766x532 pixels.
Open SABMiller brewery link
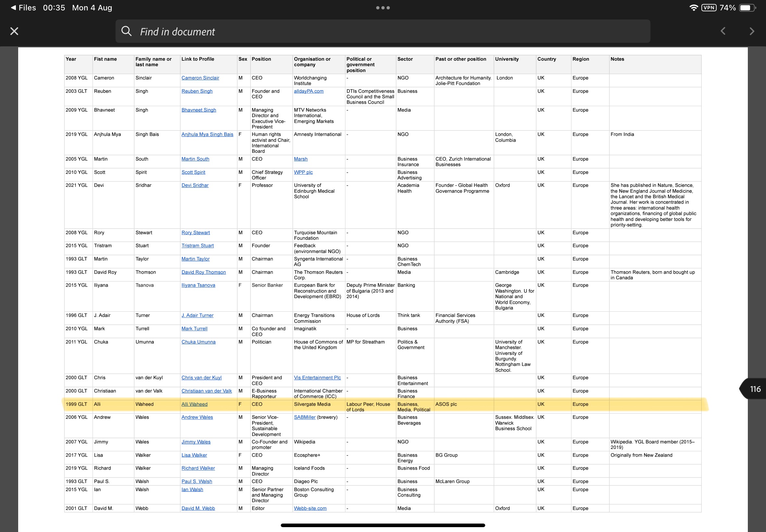click(x=304, y=417)
